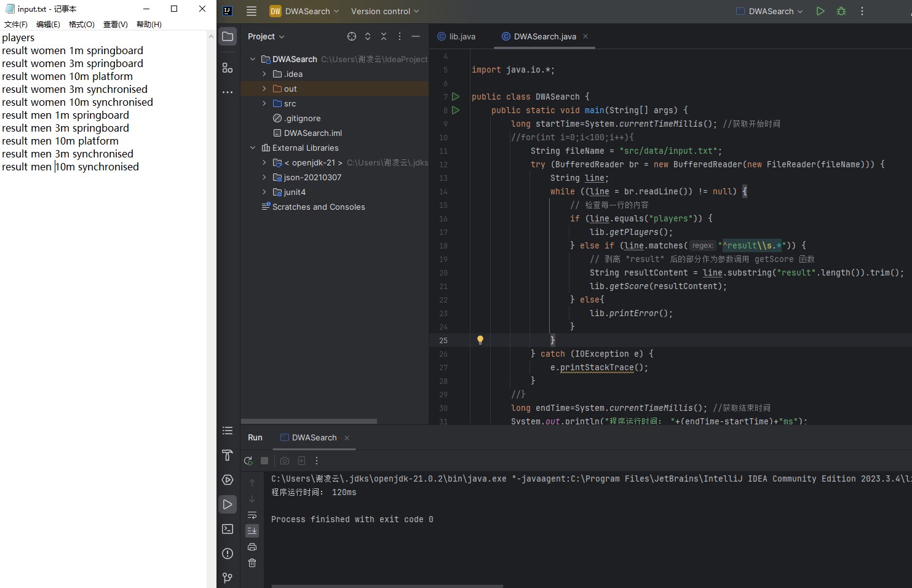912x588 pixels.
Task: Open Notepad 帮助(H) menu
Action: tap(149, 24)
